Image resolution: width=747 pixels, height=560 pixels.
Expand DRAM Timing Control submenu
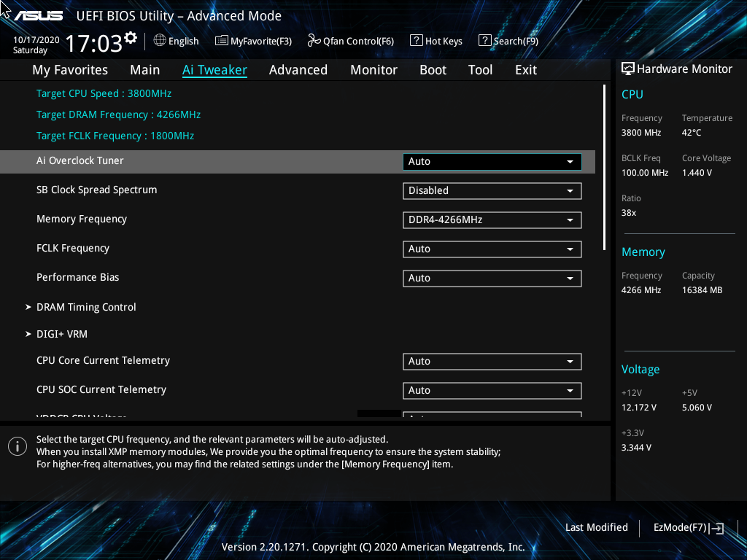click(86, 307)
